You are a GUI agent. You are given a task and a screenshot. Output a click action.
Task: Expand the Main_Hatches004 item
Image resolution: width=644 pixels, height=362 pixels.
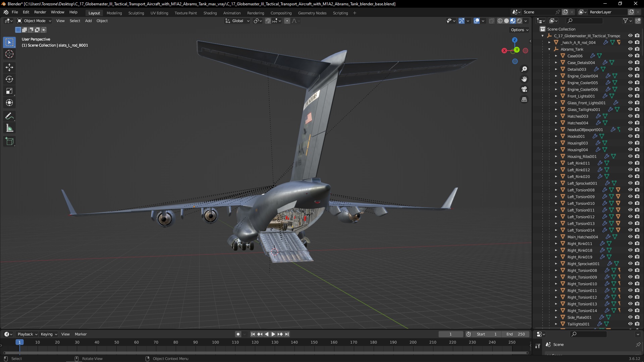(556, 237)
